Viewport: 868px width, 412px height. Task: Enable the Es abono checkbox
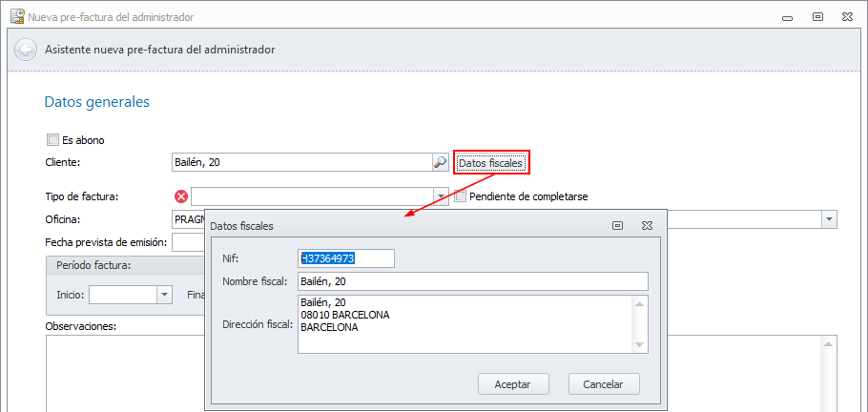point(53,140)
